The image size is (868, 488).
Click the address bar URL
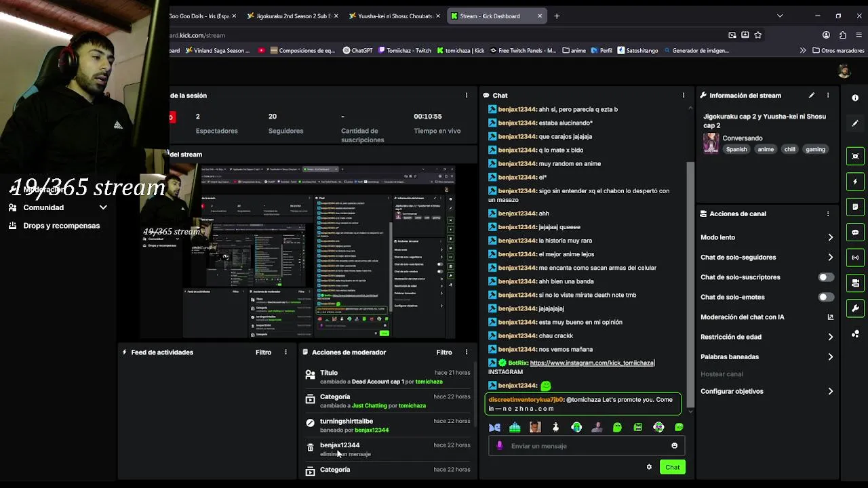(197, 35)
